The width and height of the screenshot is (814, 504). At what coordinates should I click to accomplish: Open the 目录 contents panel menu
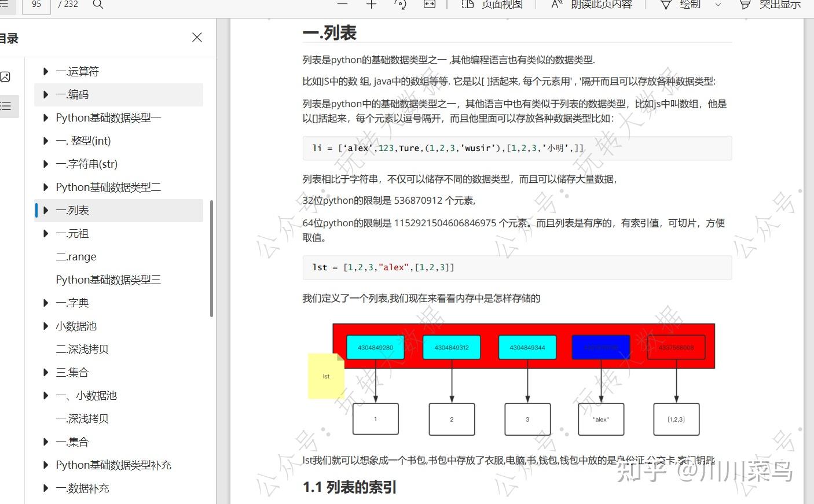click(x=8, y=38)
